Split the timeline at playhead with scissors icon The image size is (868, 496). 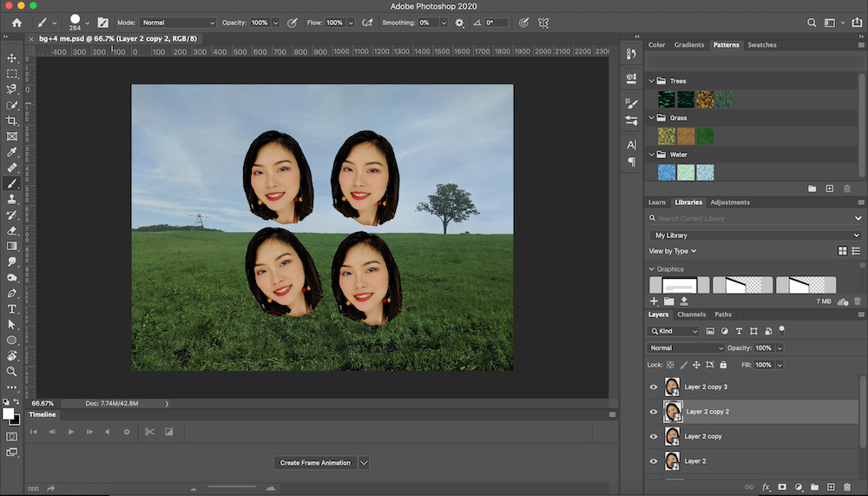tap(149, 432)
